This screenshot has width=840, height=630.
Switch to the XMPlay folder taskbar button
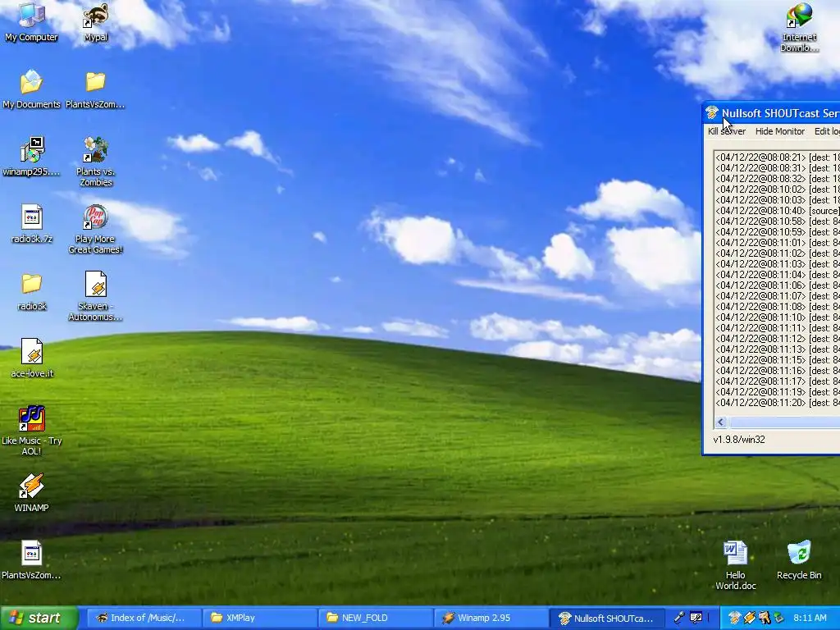(259, 618)
